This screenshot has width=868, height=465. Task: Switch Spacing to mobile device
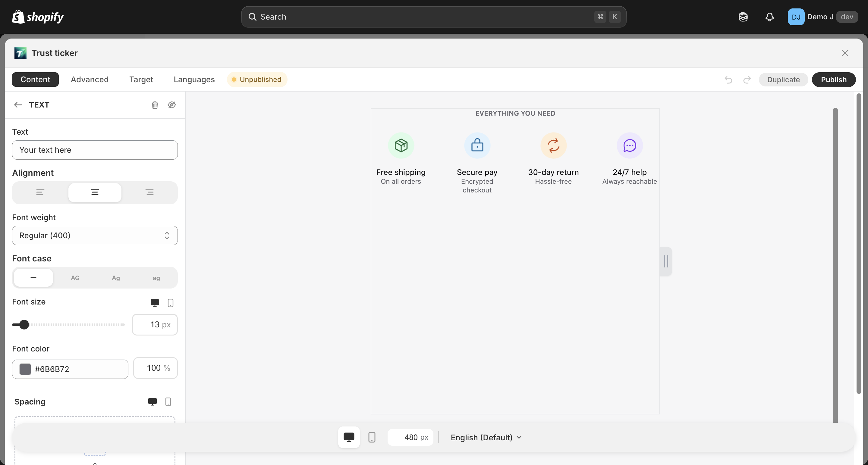coord(168,402)
